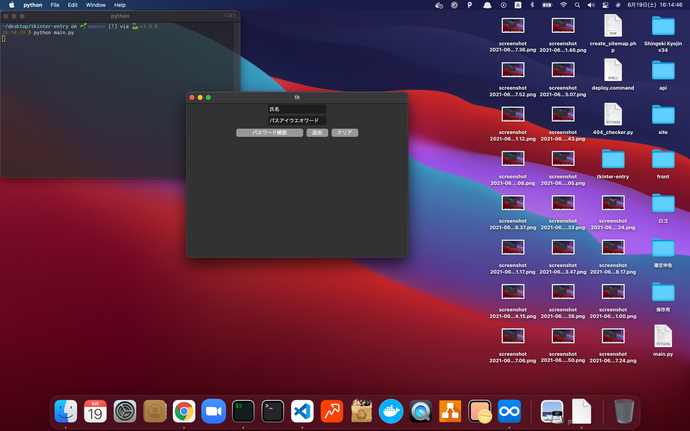690x431 pixels.
Task: Open the pill-badged app icon in Dock
Action: 480,411
